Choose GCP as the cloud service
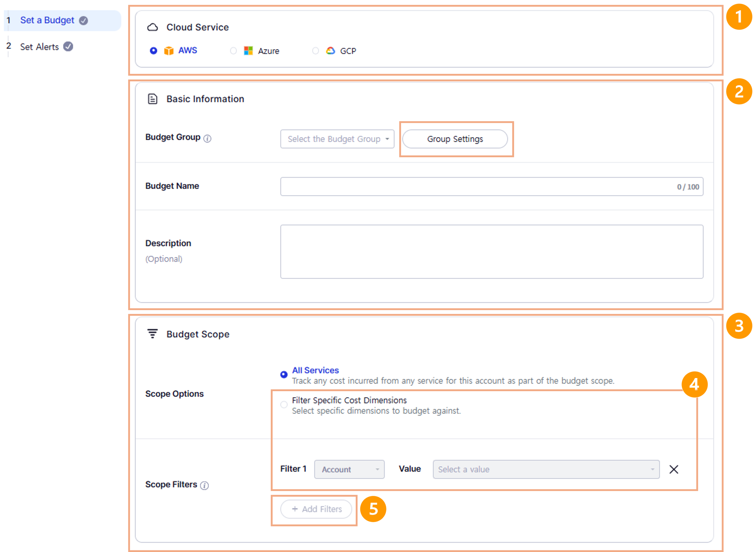 pos(315,51)
